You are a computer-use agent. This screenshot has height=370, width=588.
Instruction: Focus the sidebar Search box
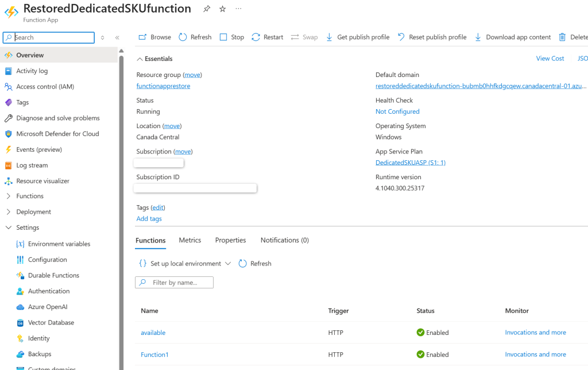[x=49, y=37]
